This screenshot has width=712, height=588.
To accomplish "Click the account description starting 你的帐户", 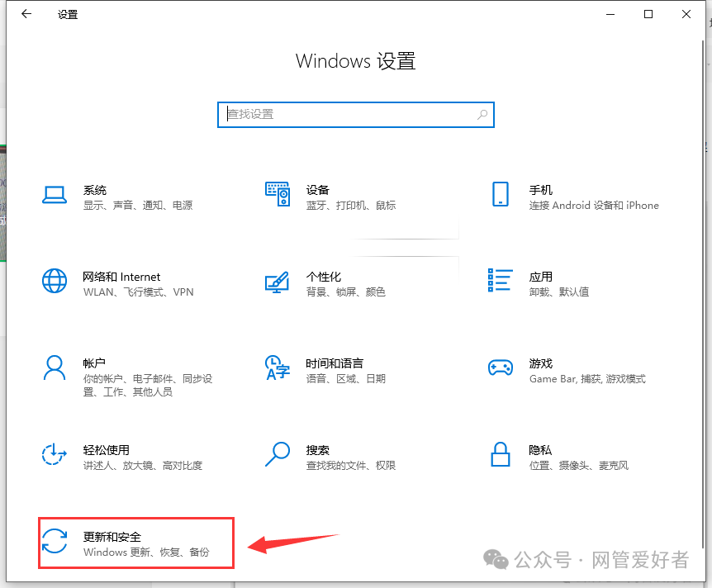I will coord(148,386).
